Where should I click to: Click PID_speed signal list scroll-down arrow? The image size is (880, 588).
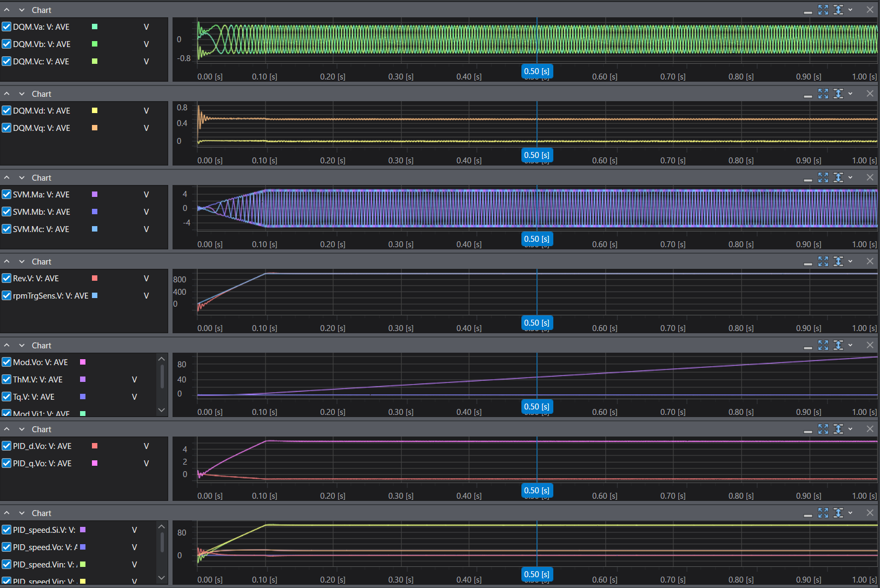pos(161,578)
